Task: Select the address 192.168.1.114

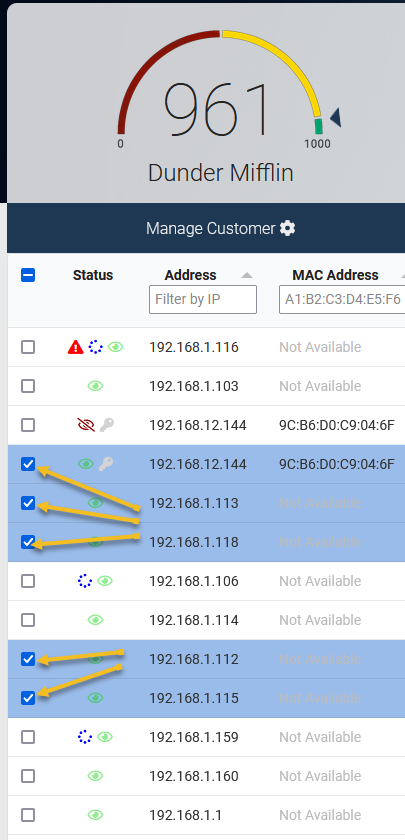Action: pos(194,620)
